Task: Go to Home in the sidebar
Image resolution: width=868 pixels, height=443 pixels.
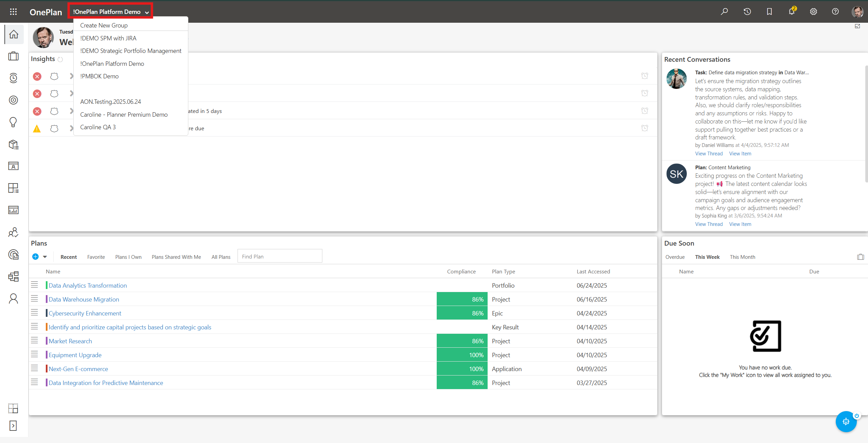Action: (x=14, y=34)
